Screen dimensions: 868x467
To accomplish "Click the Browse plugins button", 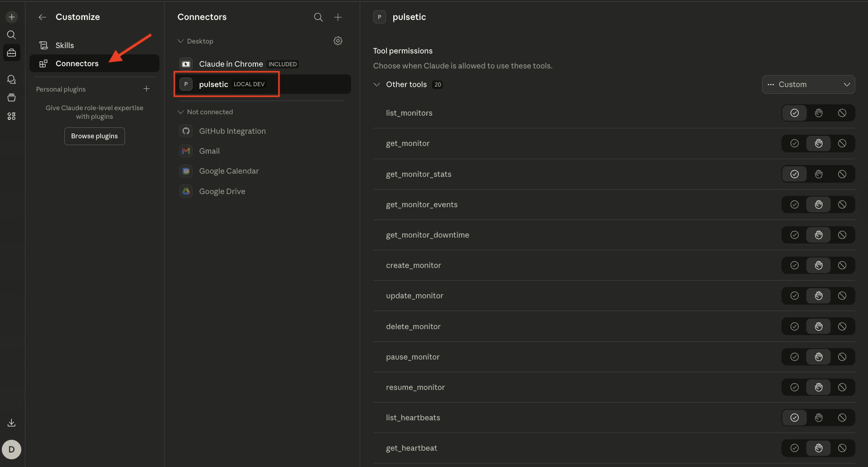I will [x=95, y=136].
